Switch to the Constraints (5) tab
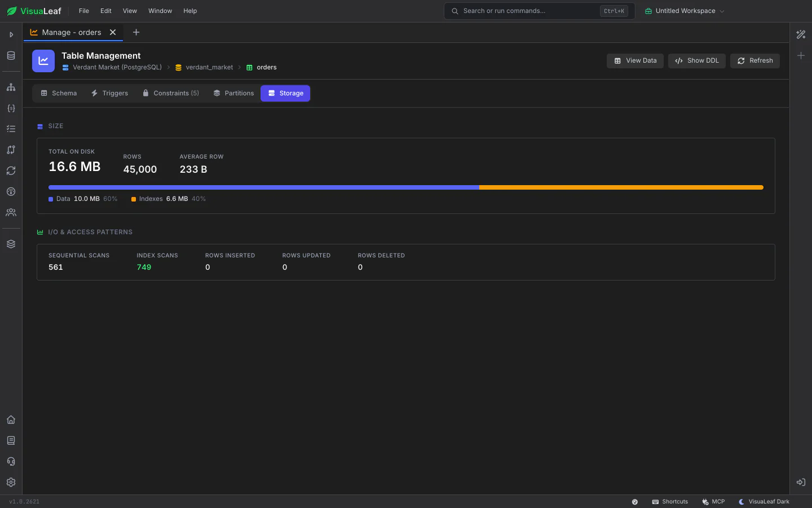Screen dimensions: 812x508 pos(171,93)
